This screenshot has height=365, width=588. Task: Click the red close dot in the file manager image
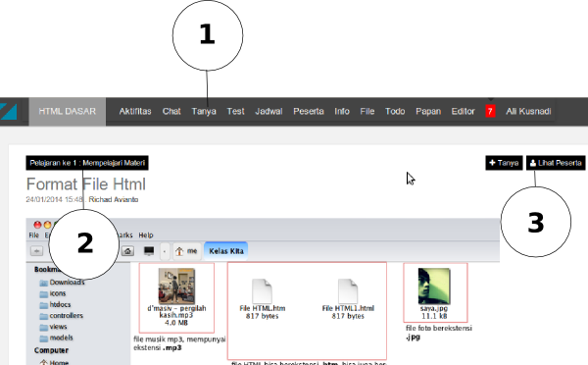(x=37, y=225)
